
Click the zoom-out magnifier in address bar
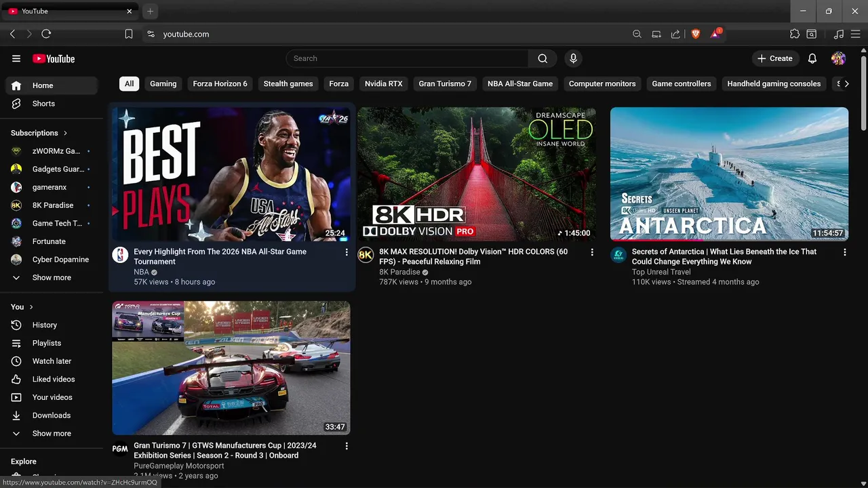point(637,34)
